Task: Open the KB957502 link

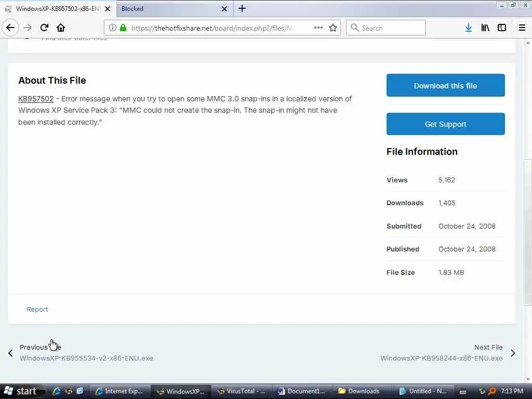Action: point(36,99)
